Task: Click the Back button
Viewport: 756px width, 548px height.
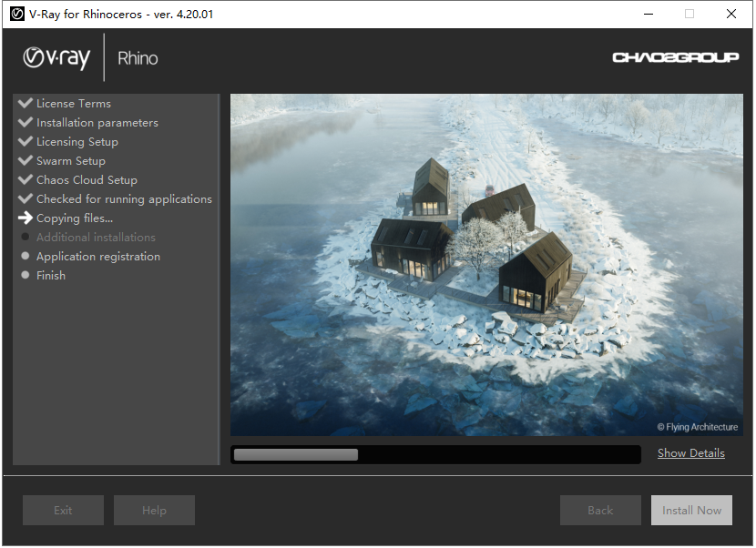Action: [600, 510]
